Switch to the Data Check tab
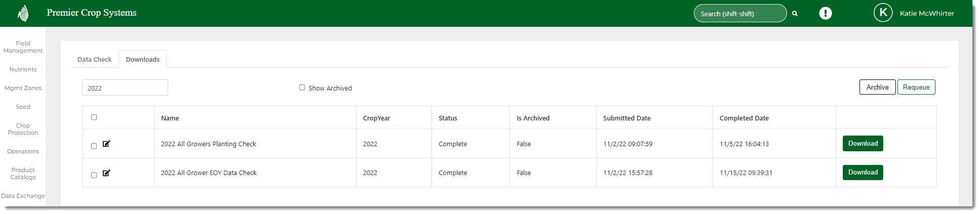This screenshot has width=980, height=214. pyautogui.click(x=94, y=59)
